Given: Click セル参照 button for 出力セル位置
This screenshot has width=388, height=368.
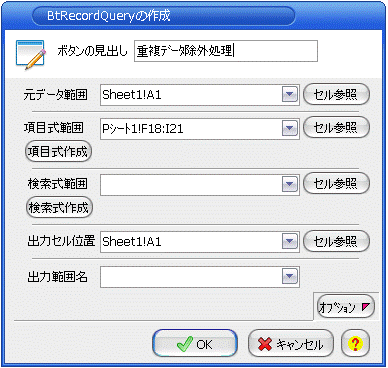Looking at the screenshot, I should tap(336, 241).
